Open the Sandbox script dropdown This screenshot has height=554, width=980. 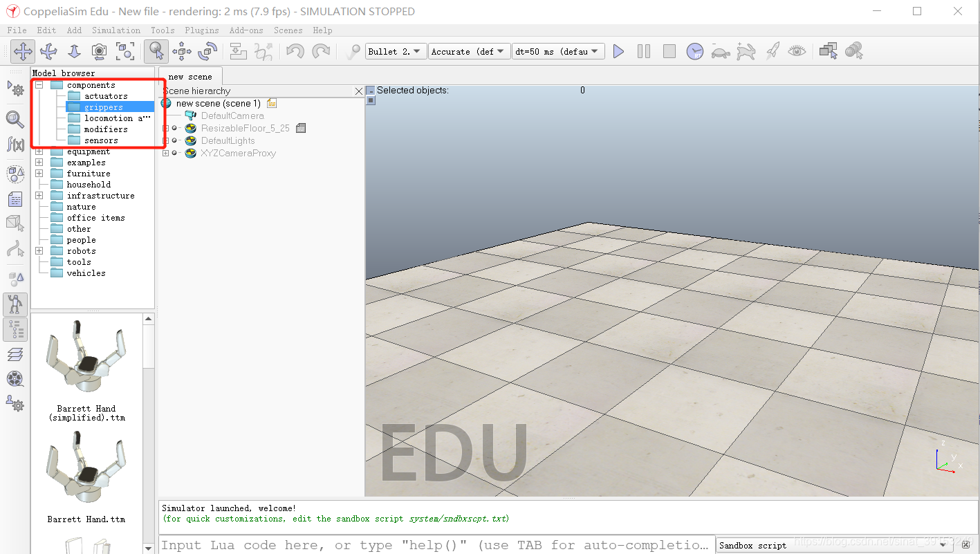pyautogui.click(x=833, y=545)
